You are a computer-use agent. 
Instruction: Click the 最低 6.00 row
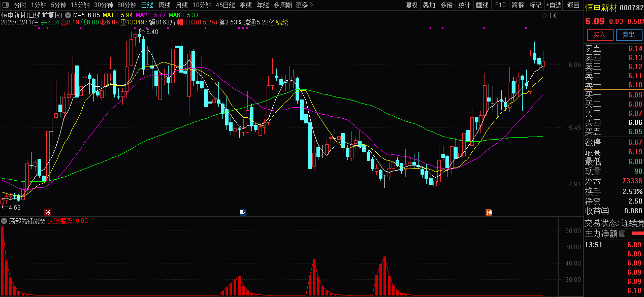[x=614, y=161]
